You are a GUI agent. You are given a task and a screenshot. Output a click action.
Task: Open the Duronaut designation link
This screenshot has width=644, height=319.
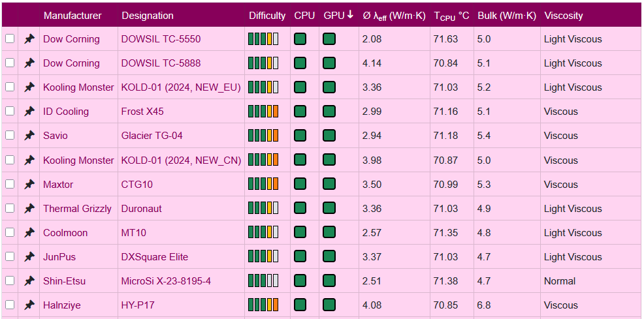pyautogui.click(x=141, y=209)
